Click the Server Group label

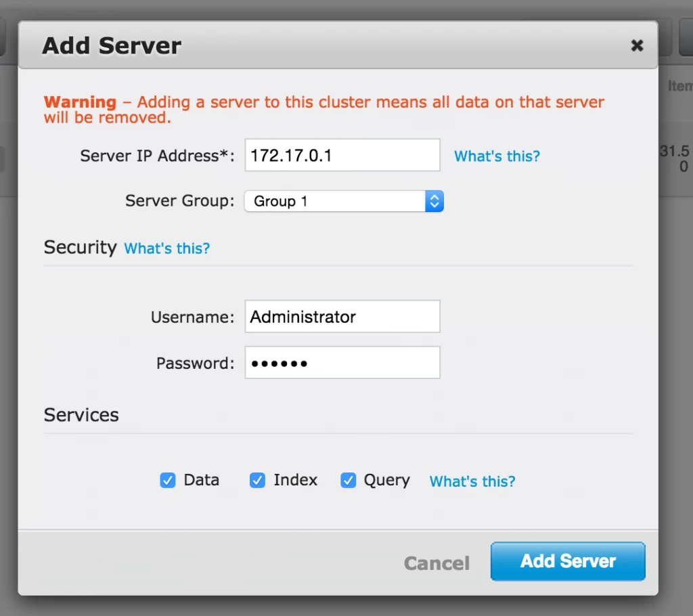[x=180, y=201]
